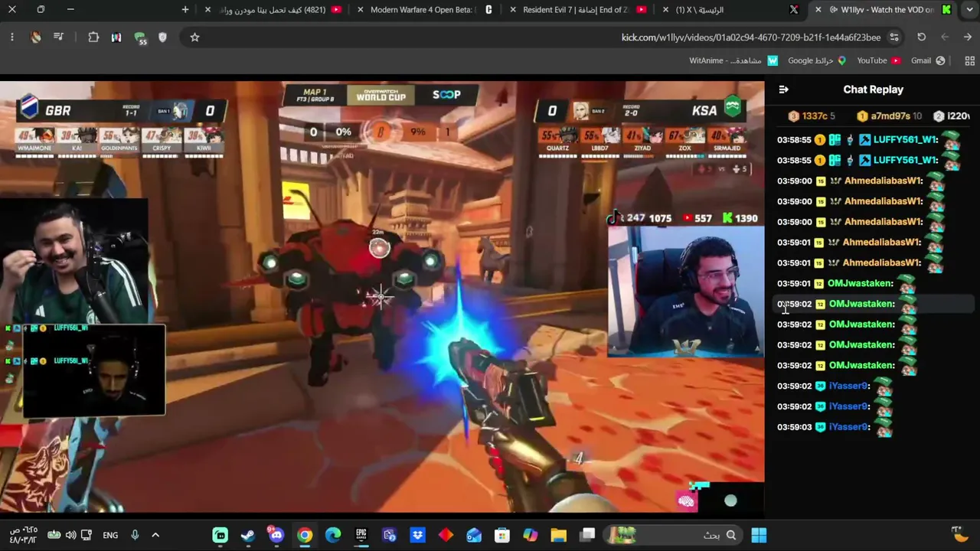Open the Extensions puzzle icon
The width and height of the screenshot is (980, 551).
(93, 37)
